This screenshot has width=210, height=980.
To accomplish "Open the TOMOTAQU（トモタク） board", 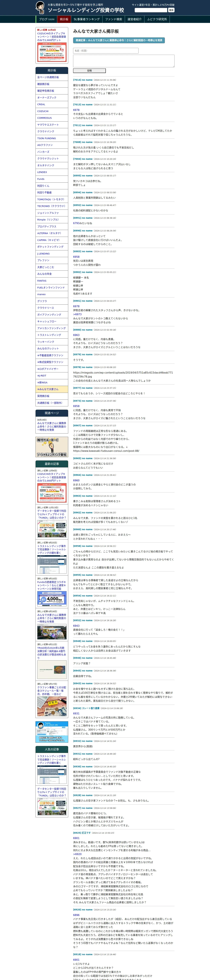I will click(x=52, y=199).
